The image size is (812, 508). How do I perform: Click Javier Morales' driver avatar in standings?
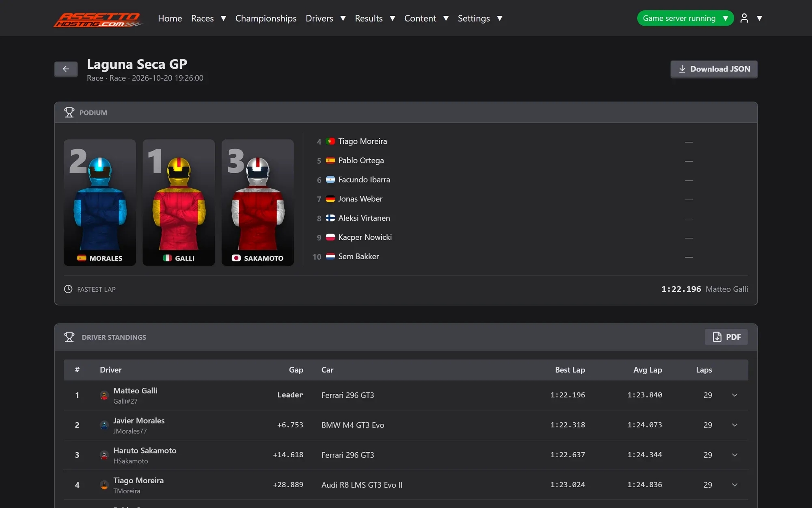[x=104, y=425]
